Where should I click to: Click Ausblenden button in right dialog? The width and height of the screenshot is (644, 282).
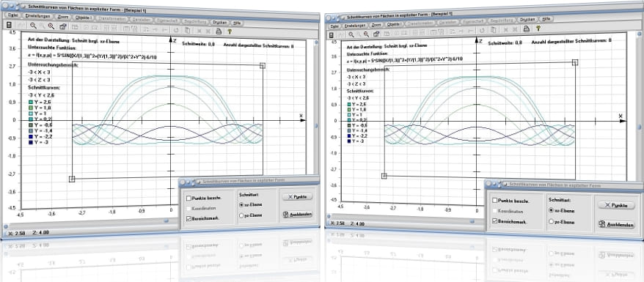point(616,224)
